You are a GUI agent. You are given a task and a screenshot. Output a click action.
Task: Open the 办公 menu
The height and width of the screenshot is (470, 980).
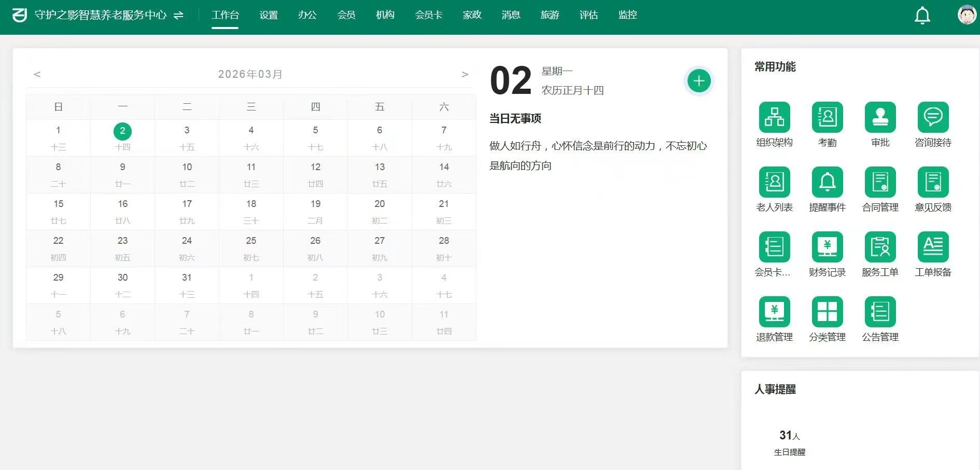[307, 15]
